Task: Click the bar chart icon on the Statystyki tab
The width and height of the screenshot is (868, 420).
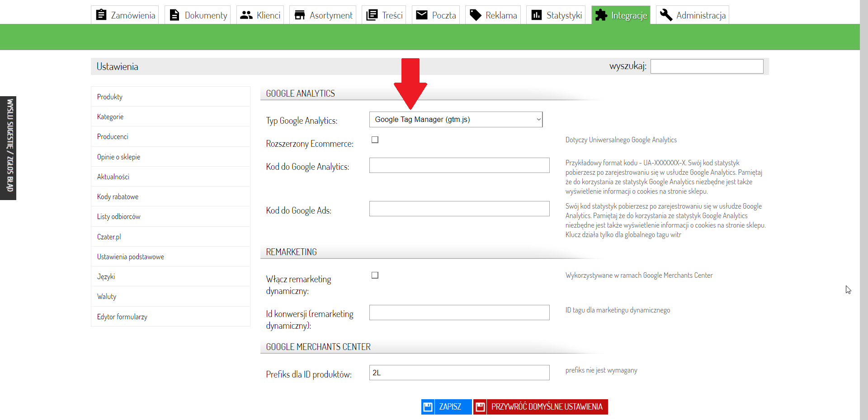Action: coord(537,15)
